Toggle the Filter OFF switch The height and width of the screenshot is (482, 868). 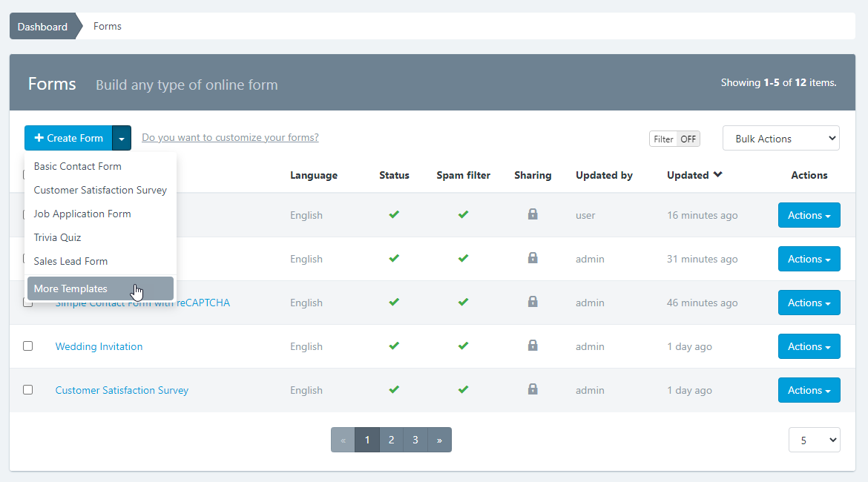tap(674, 139)
